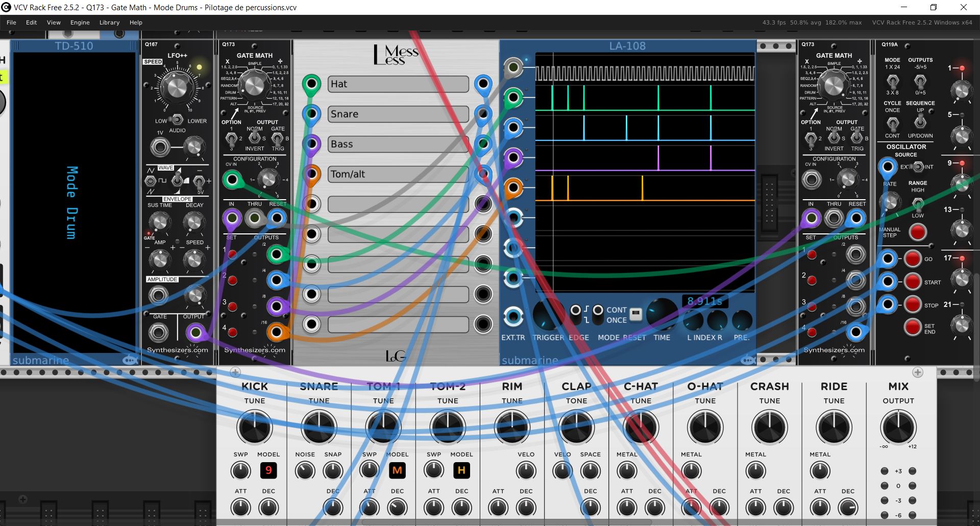Toggle the LOW/LOWER switch on Q167

coord(177,119)
